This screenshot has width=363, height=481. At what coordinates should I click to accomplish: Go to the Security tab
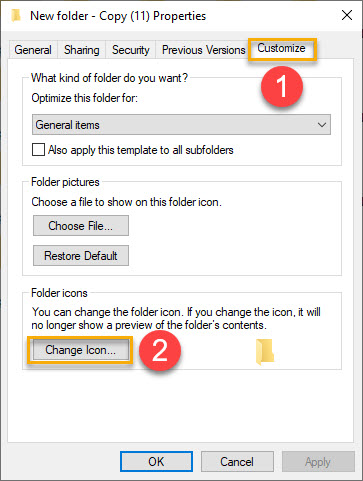click(x=131, y=50)
